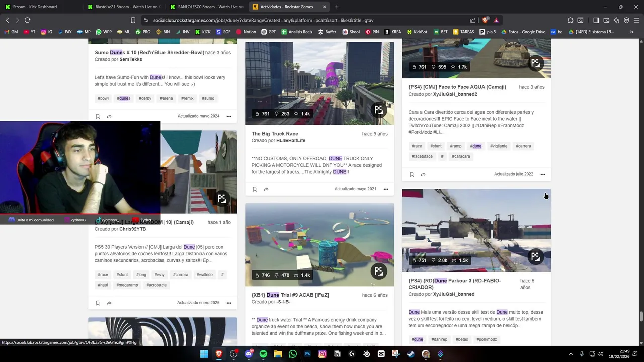Open creator profile HL4EHalfLife
644x362 pixels.
[x=291, y=141]
